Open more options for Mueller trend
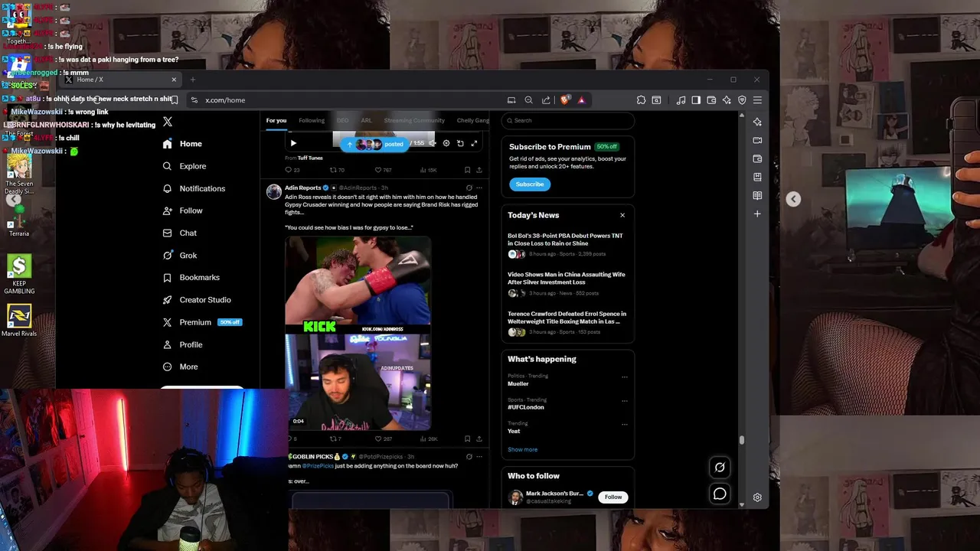The width and height of the screenshot is (980, 551). (624, 377)
